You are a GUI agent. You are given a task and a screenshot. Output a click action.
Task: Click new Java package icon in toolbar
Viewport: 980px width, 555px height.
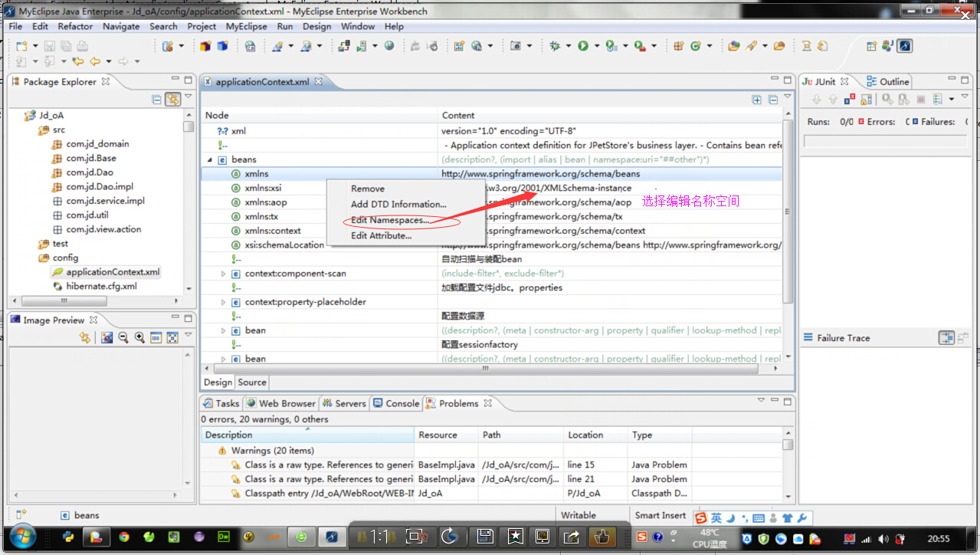[x=678, y=46]
